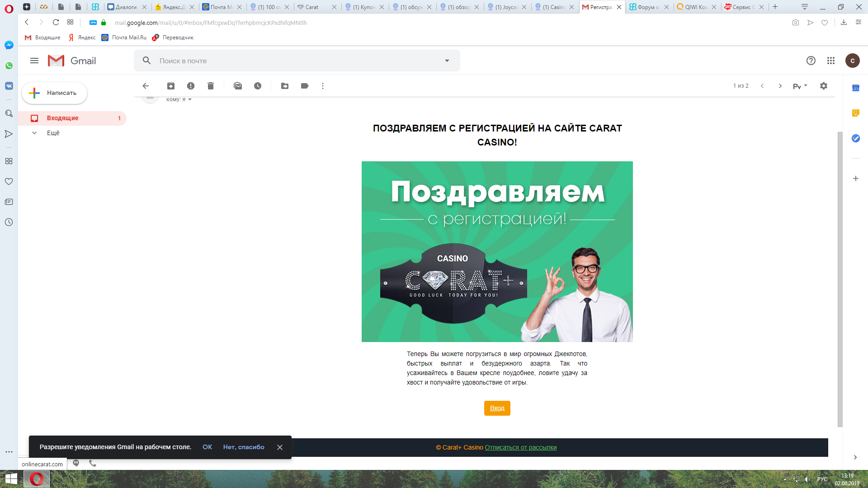
Task: Move email to folder icon
Action: pos(285,86)
